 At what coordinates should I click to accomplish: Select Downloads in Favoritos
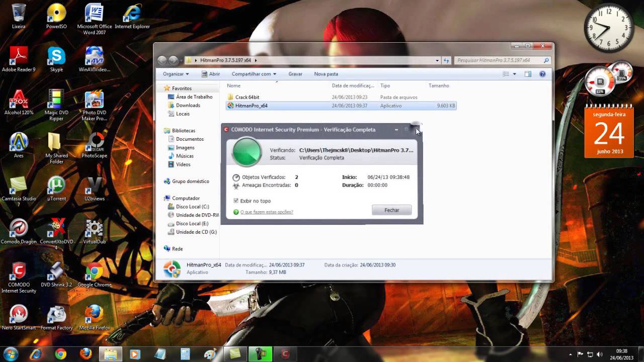point(188,105)
